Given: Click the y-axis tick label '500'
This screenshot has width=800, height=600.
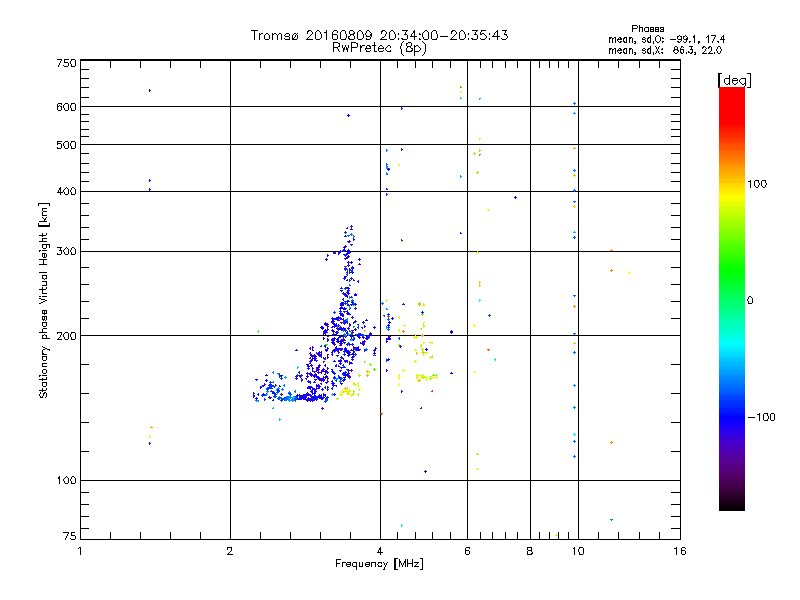Looking at the screenshot, I should click(66, 145).
